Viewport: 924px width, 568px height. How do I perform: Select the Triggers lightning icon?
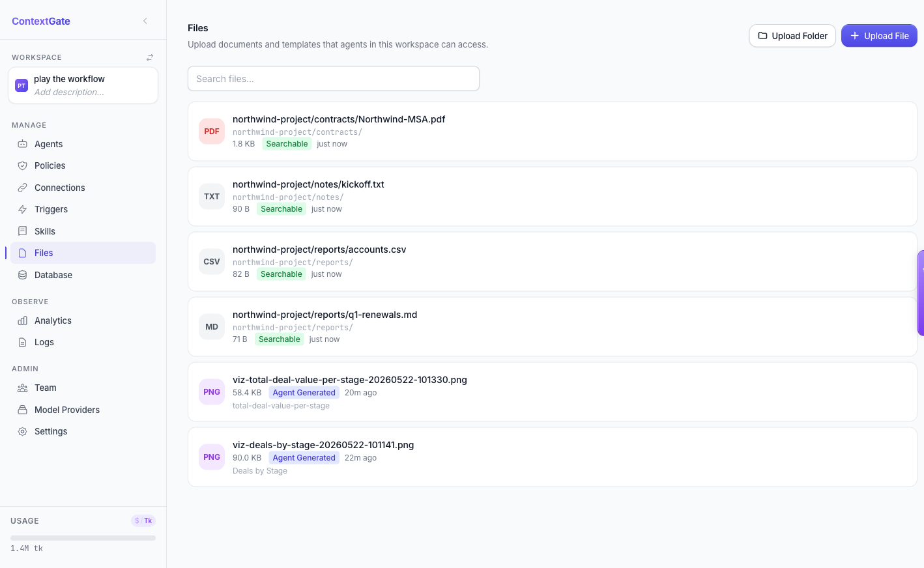[x=22, y=209]
